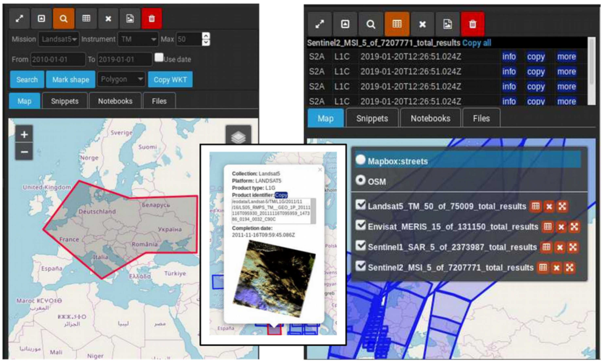Increase the Max results stepper
This screenshot has width=604, height=364.
coord(206,36)
